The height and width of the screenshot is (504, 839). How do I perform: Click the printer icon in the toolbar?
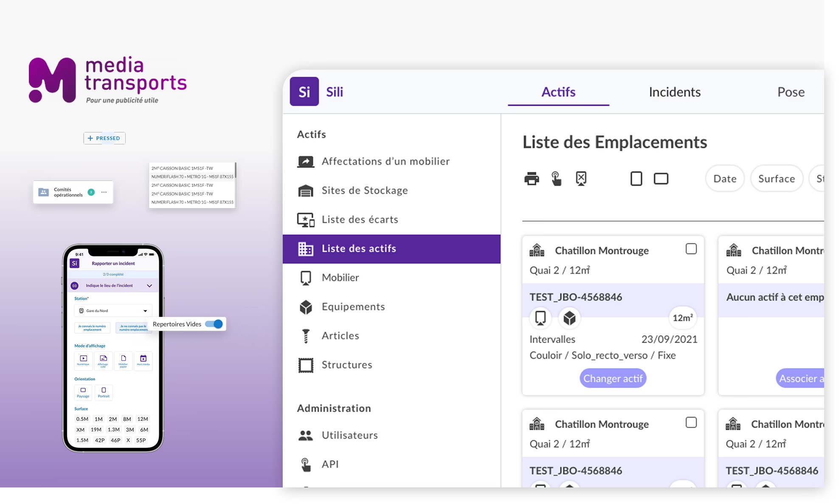[532, 179]
